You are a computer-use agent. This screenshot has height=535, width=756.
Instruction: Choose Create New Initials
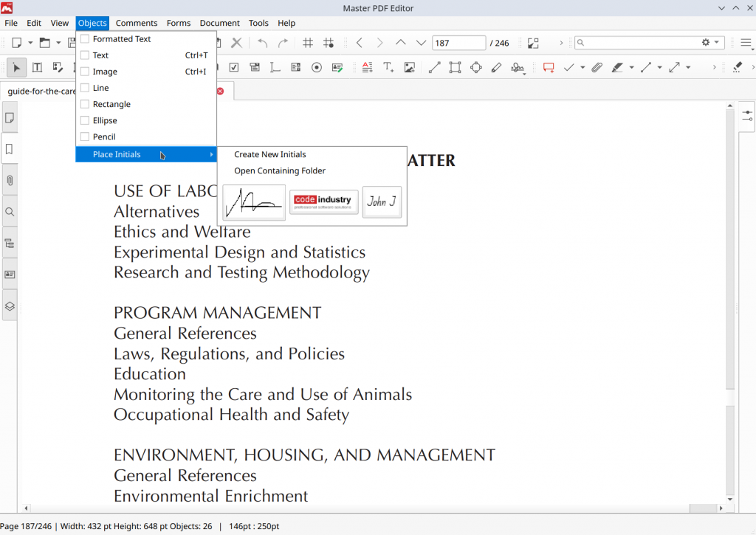pos(270,154)
